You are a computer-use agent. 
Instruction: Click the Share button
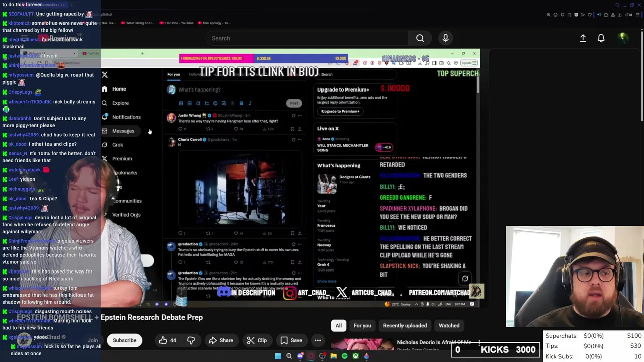point(220,340)
